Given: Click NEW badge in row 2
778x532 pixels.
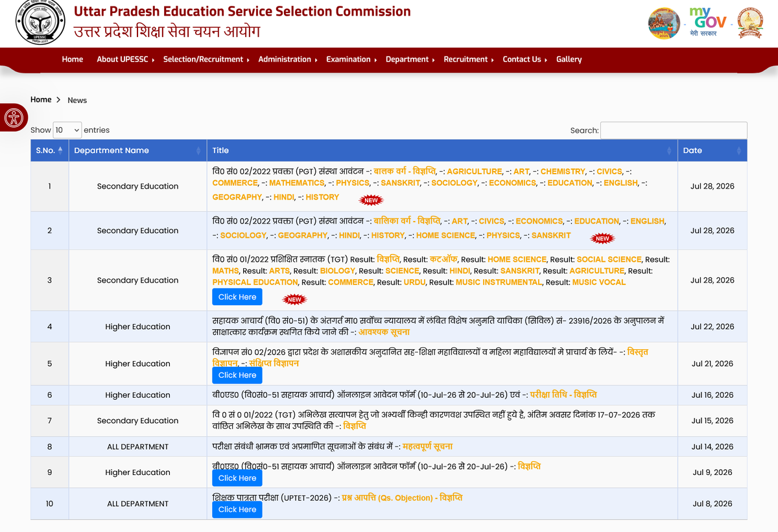Looking at the screenshot, I should (x=602, y=238).
